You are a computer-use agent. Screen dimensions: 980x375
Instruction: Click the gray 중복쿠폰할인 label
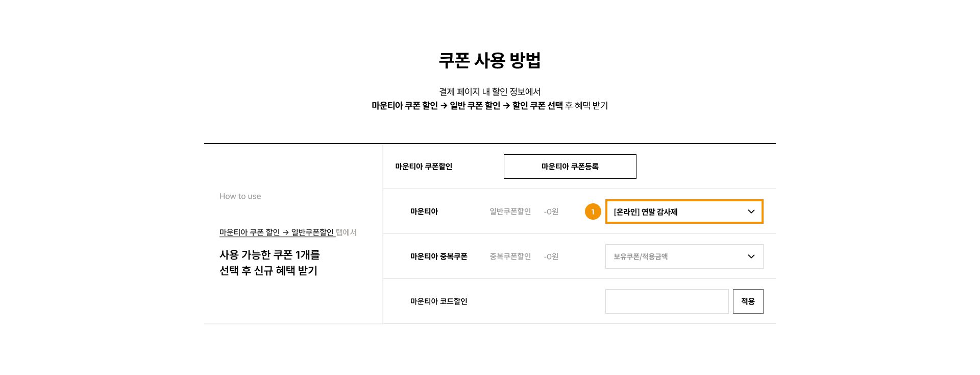click(510, 256)
